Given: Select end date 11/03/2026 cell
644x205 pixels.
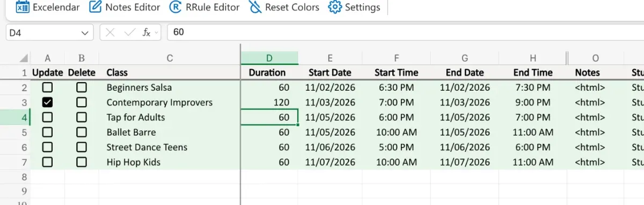Looking at the screenshot, I should 465,102.
